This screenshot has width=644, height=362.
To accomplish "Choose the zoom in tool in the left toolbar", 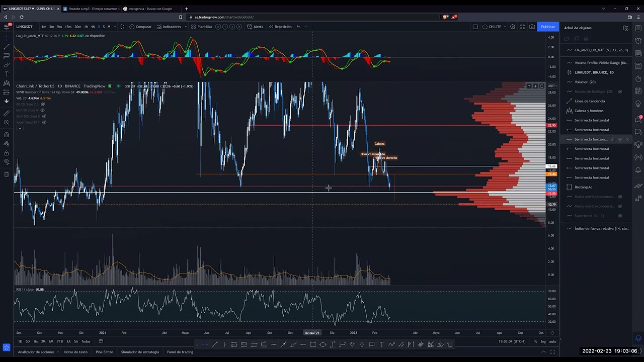I will (x=7, y=122).
